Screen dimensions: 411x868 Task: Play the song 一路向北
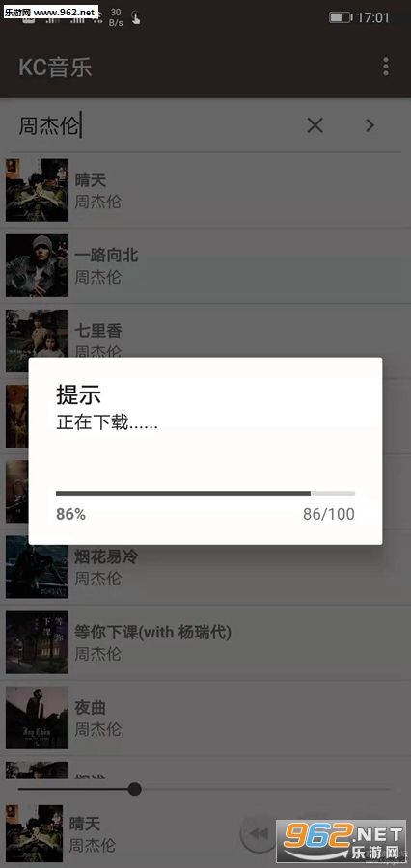coord(205,266)
